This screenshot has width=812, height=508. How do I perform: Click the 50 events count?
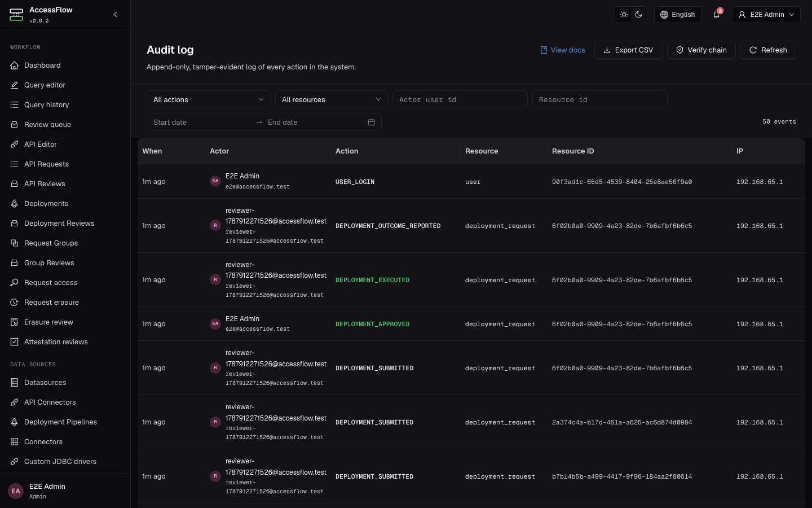click(779, 122)
